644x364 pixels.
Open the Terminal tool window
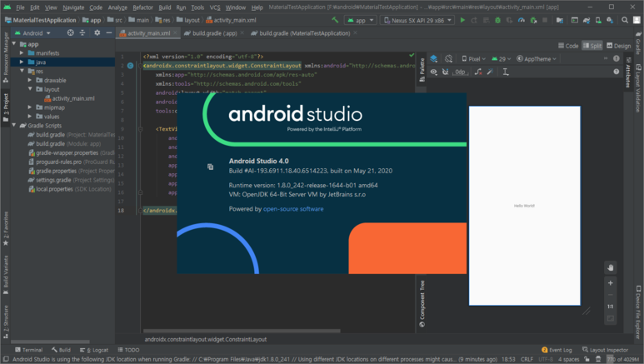[29, 350]
